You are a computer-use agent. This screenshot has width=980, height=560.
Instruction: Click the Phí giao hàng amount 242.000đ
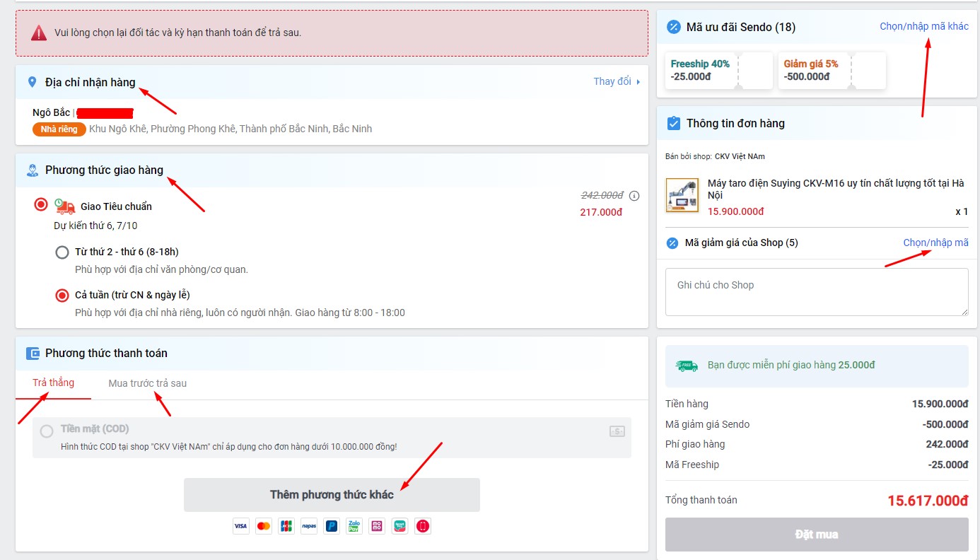point(947,444)
